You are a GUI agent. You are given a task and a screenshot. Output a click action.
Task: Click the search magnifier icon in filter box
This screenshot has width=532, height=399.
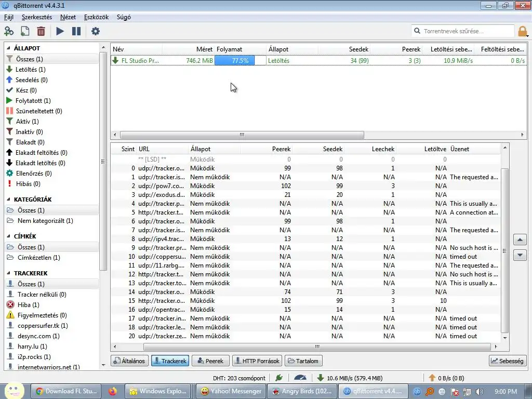click(417, 31)
